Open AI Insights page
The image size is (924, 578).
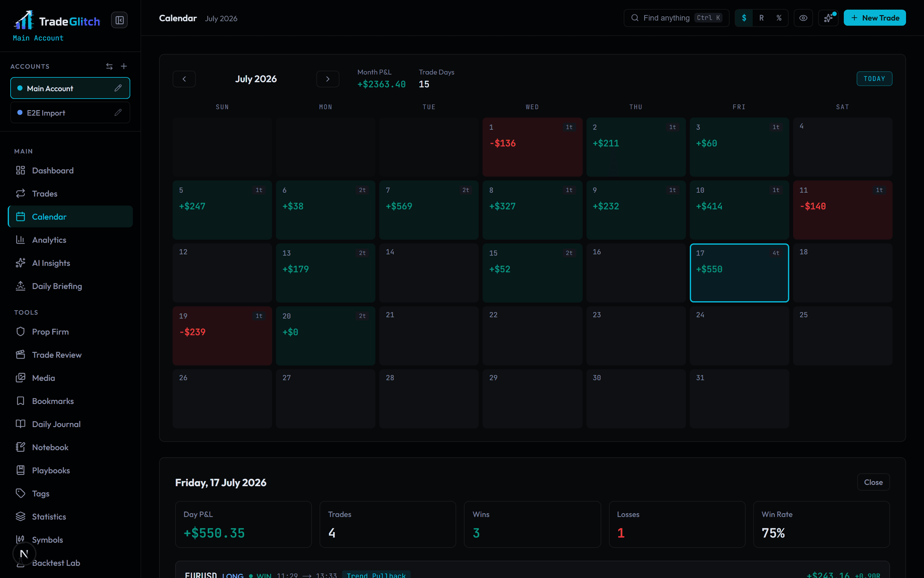click(70, 263)
